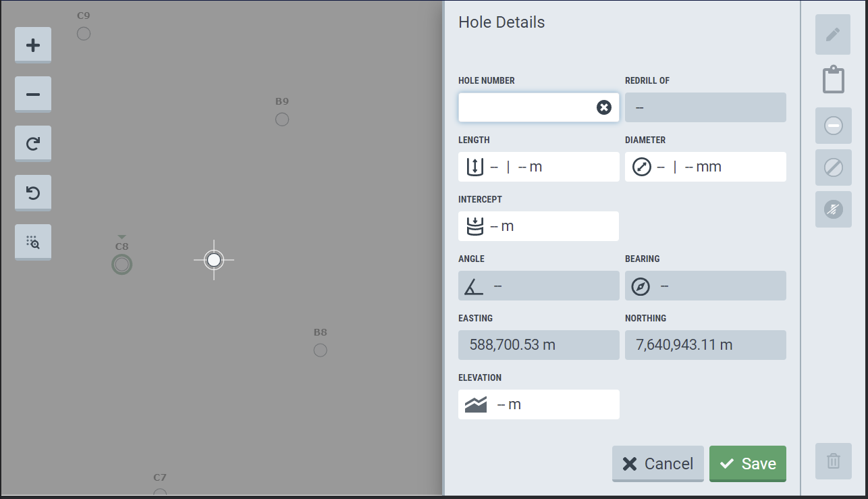Rotate map clockwise
The image size is (868, 499).
[33, 144]
